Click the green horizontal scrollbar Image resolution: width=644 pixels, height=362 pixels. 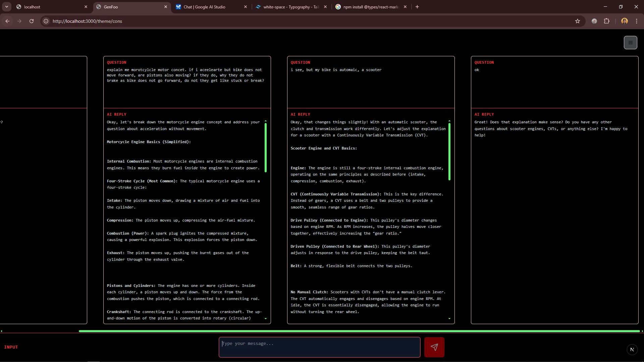(359, 331)
